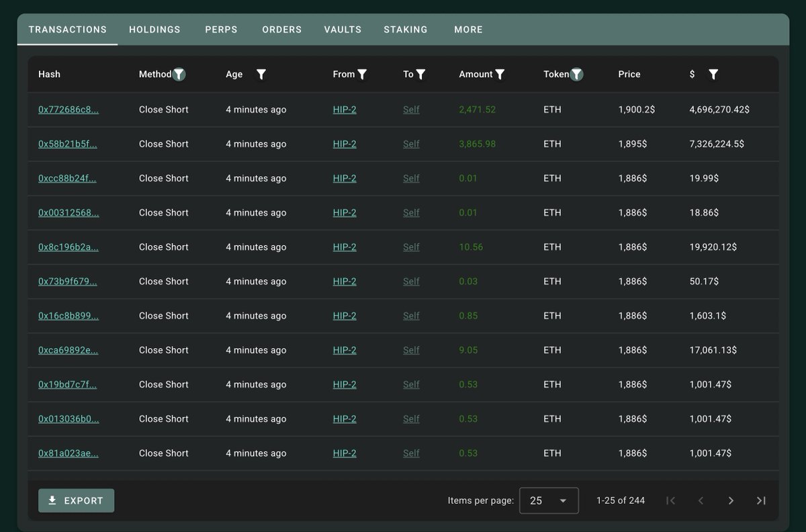806x532 pixels.
Task: Open the More tab menu
Action: (x=468, y=30)
